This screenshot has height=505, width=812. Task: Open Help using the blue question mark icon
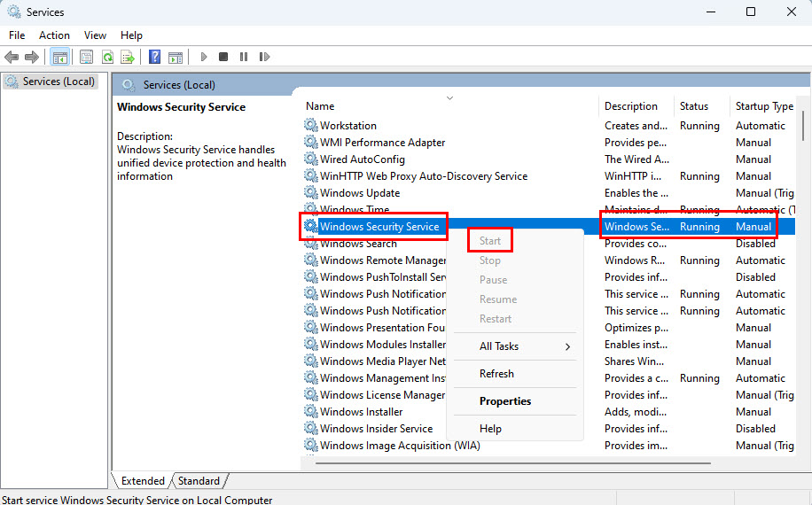[154, 58]
